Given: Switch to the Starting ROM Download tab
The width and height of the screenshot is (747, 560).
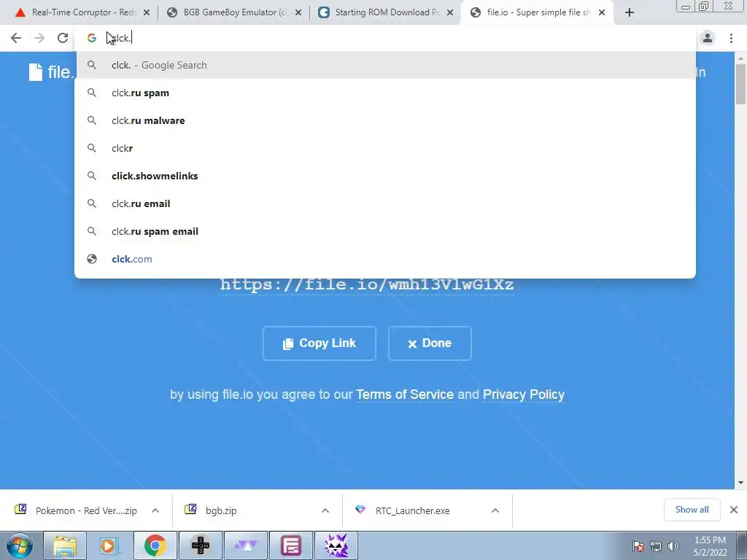Looking at the screenshot, I should click(385, 13).
